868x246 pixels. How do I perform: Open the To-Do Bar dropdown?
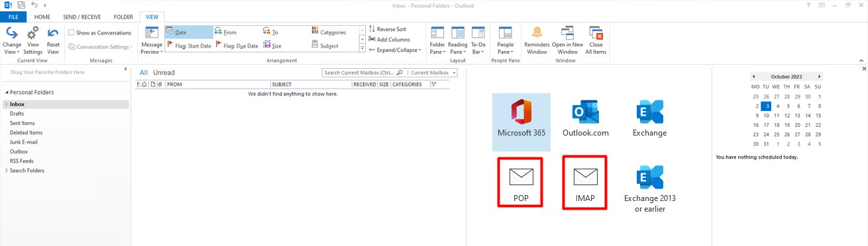[x=478, y=40]
